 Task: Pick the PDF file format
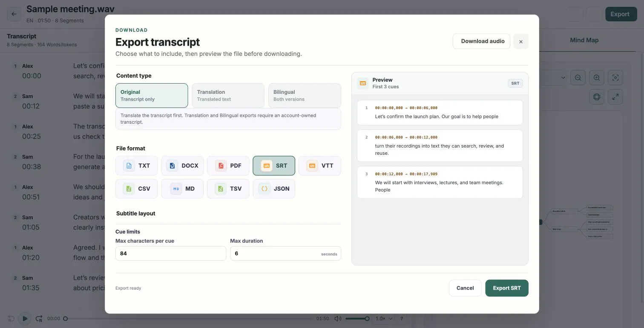228,165
